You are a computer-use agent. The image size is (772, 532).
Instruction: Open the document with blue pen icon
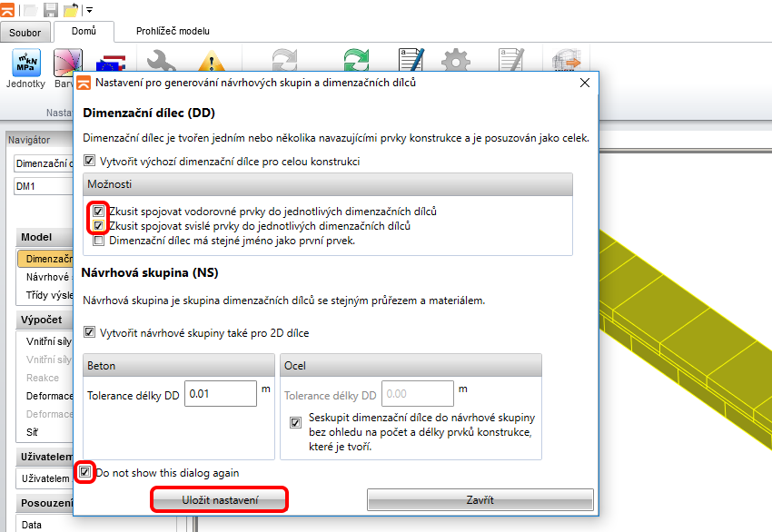411,60
